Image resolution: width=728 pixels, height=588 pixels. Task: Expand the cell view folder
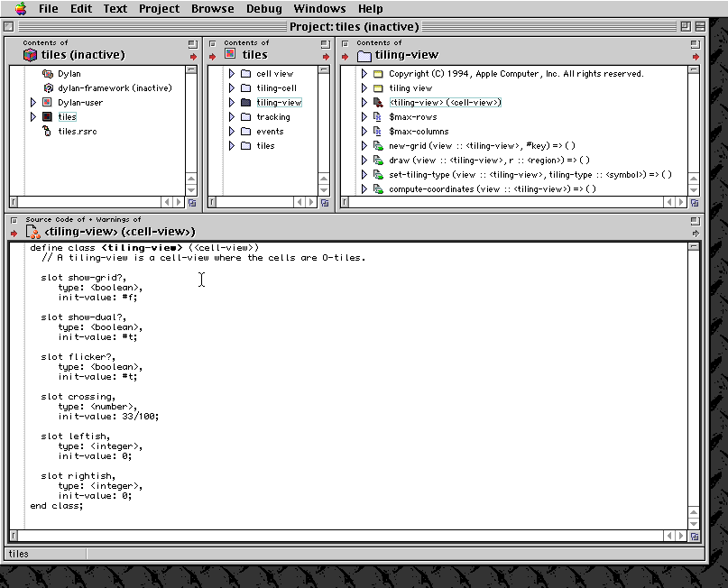[232, 73]
